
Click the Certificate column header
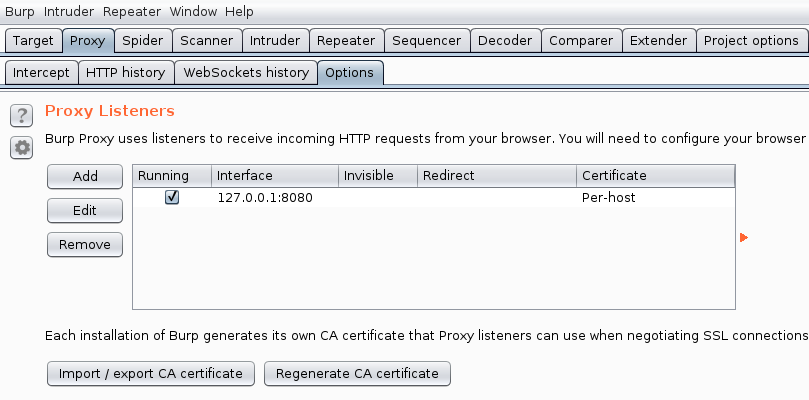point(656,176)
